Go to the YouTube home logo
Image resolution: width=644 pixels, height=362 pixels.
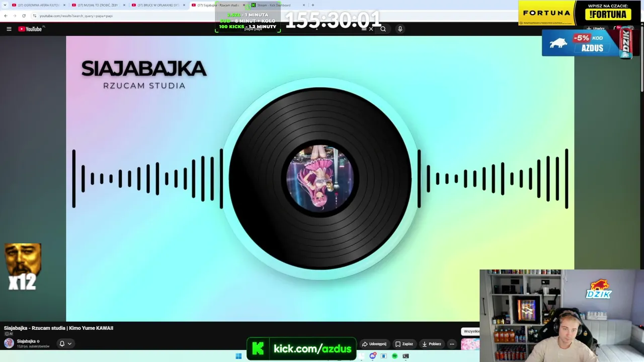pyautogui.click(x=31, y=29)
